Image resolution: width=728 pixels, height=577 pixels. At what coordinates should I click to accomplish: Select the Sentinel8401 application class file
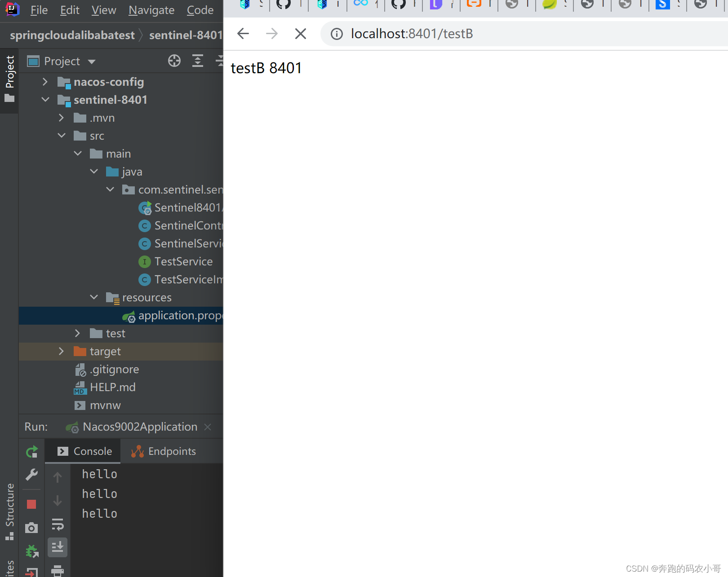click(180, 207)
